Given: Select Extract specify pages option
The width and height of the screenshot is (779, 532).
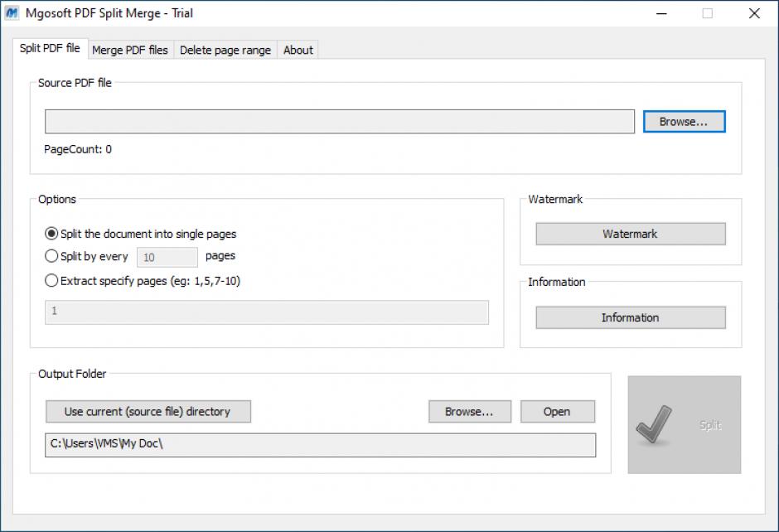Looking at the screenshot, I should pyautogui.click(x=143, y=281).
